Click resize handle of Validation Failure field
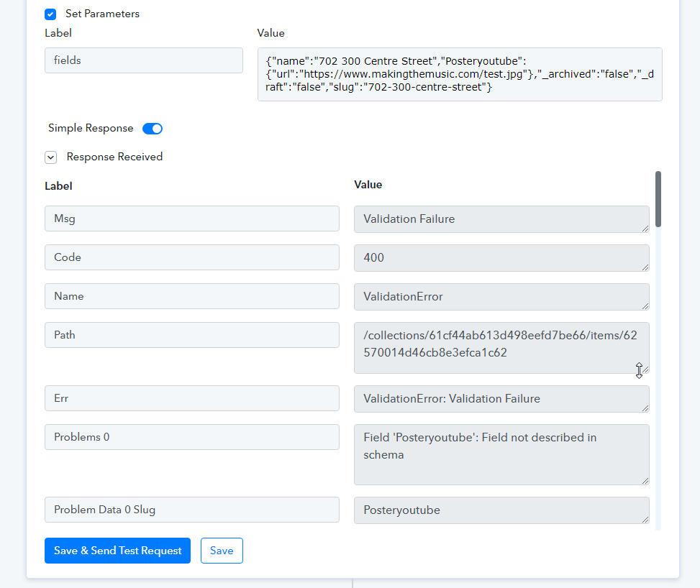Viewport: 700px width, 588px height. [x=645, y=229]
